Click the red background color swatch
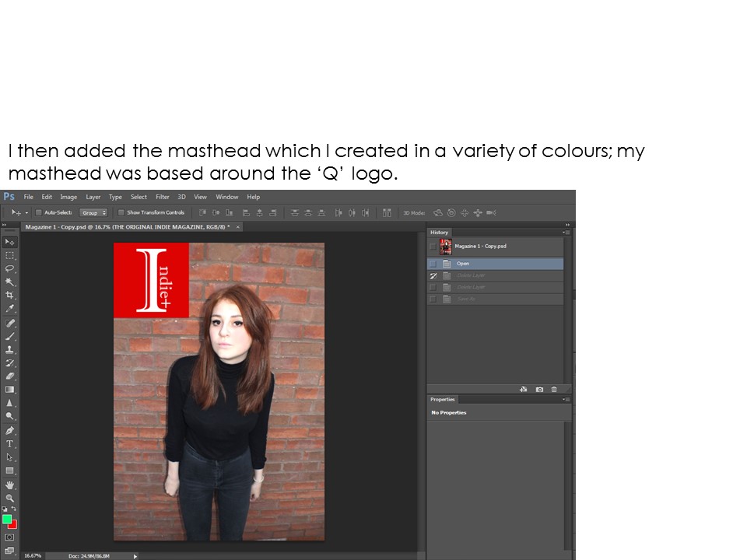The image size is (747, 560). [x=14, y=525]
